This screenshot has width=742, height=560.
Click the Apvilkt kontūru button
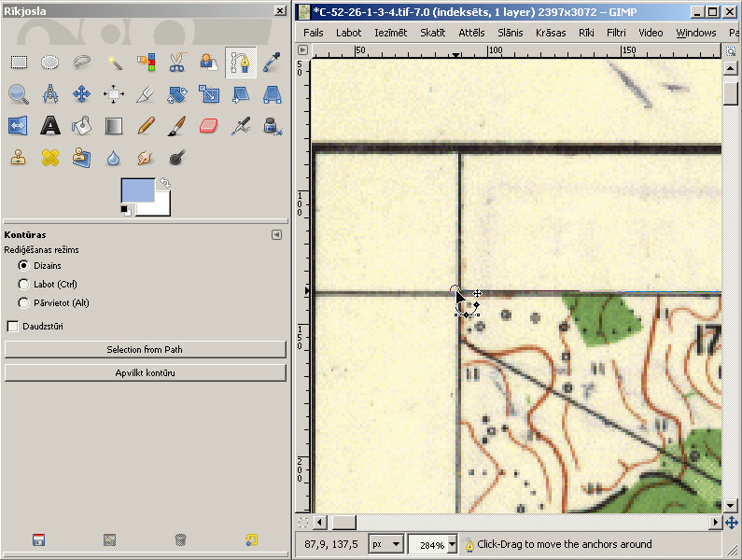[146, 373]
